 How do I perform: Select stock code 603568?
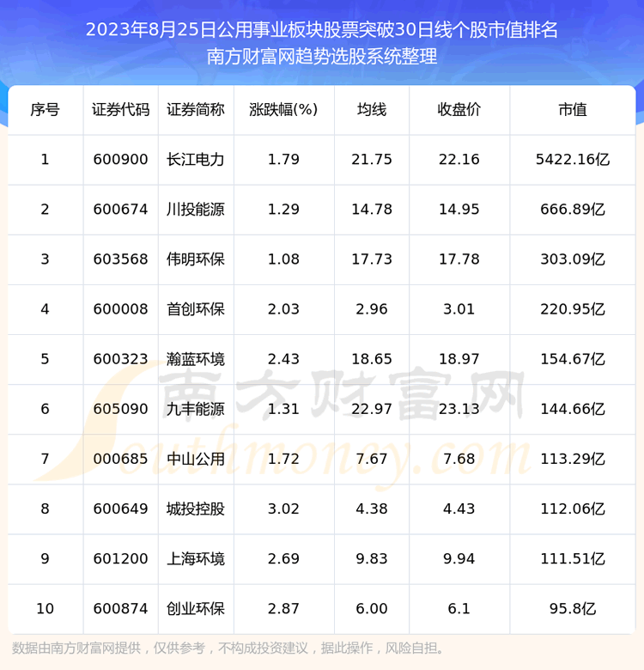120,259
